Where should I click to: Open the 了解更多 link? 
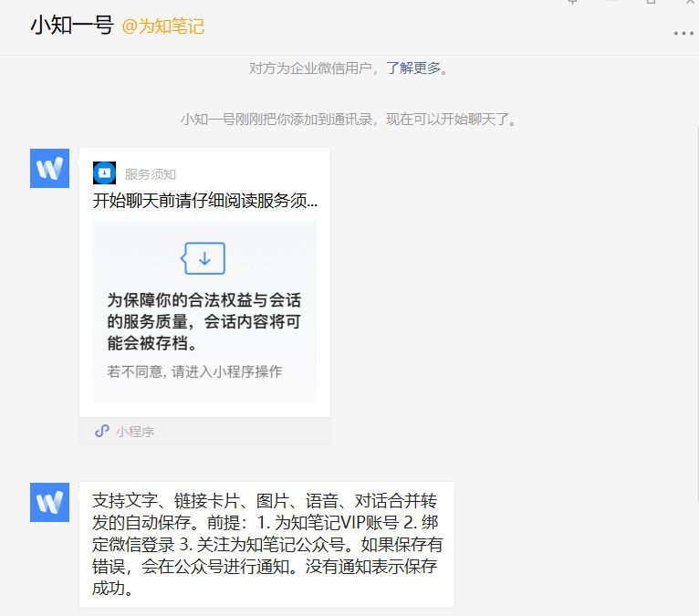[413, 68]
